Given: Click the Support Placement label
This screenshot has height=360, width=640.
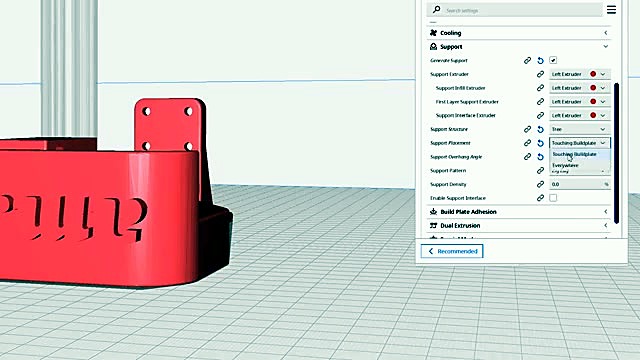Looking at the screenshot, I should (450, 143).
